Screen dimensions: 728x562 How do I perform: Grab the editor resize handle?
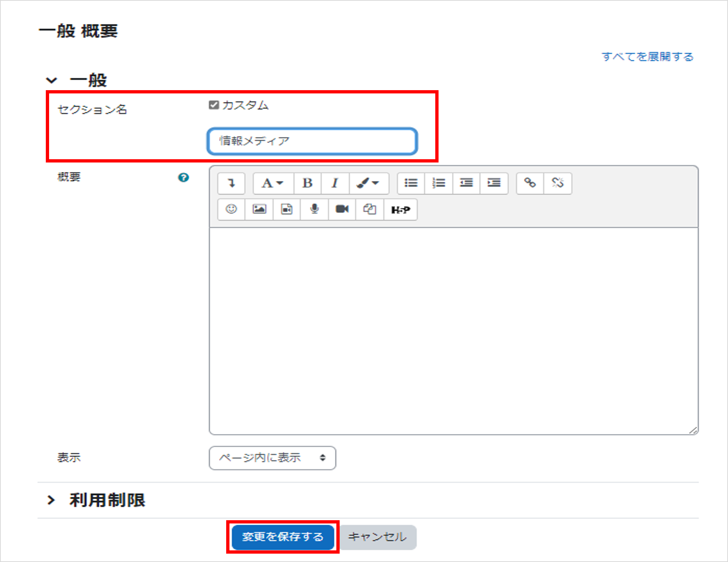point(693,430)
